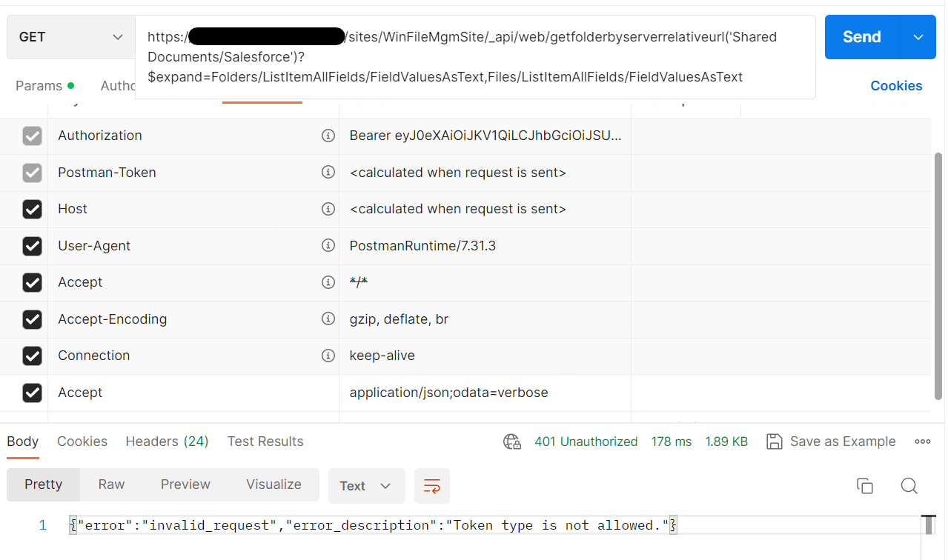Search the response with the magnifier icon

[x=909, y=486]
